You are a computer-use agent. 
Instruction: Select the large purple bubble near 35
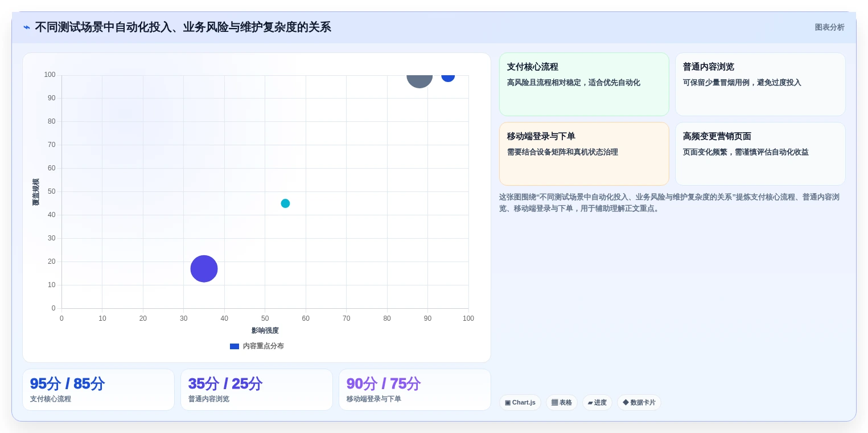pos(204,269)
